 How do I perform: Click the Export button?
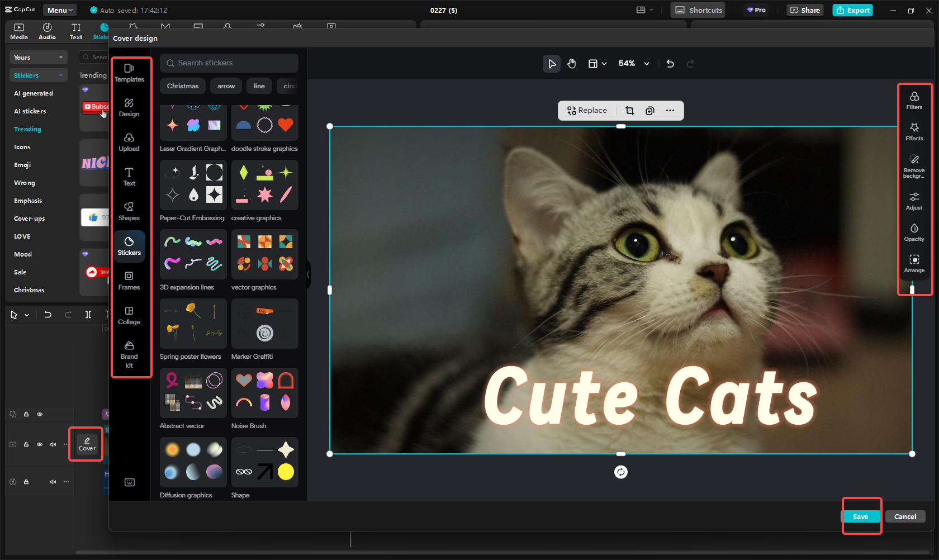pyautogui.click(x=852, y=10)
